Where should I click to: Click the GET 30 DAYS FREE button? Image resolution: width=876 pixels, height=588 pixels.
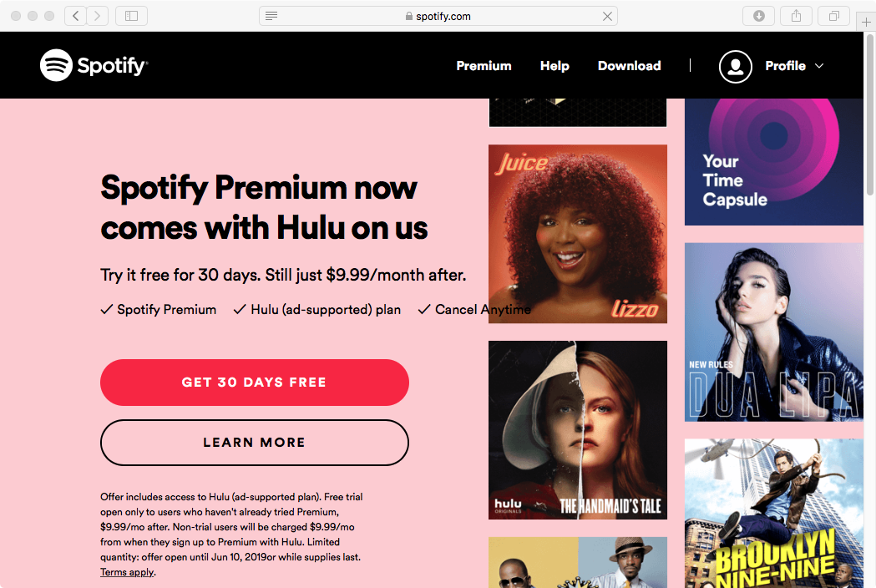tap(254, 383)
